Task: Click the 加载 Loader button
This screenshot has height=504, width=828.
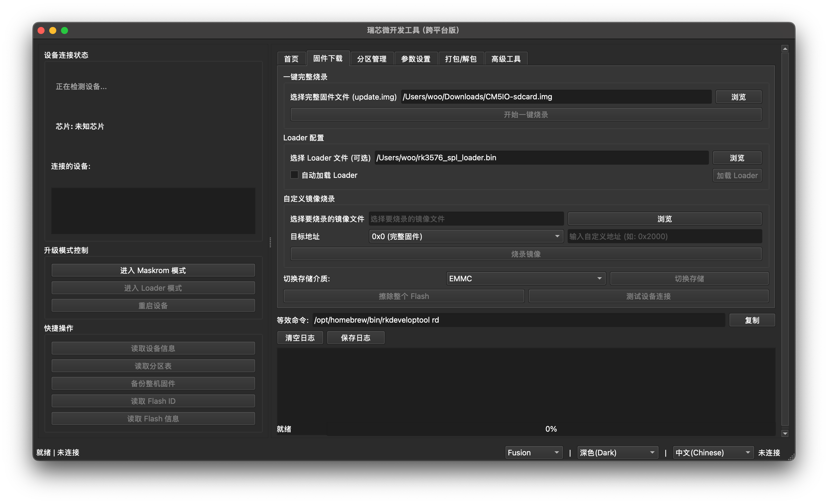Action: [737, 175]
